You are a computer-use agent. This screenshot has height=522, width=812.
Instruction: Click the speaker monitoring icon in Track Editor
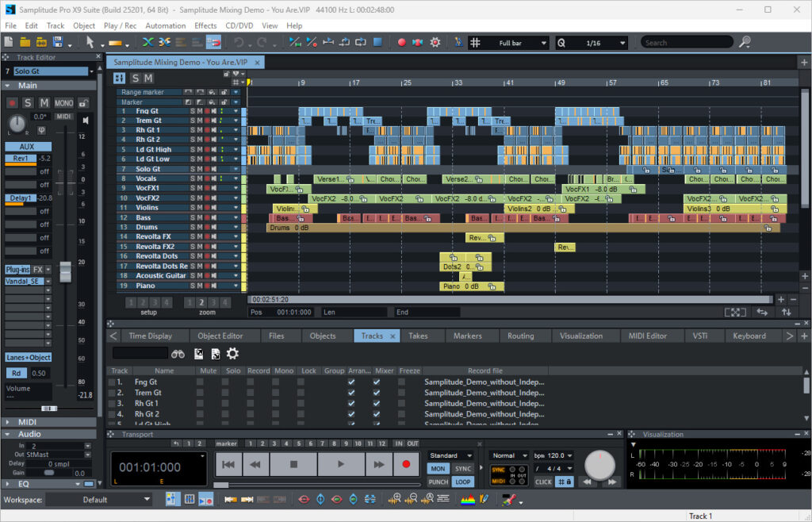point(86,120)
